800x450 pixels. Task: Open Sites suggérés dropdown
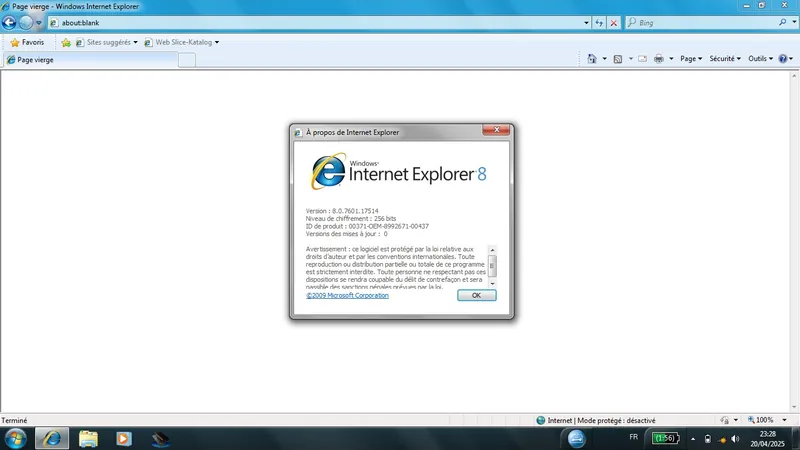[107, 42]
